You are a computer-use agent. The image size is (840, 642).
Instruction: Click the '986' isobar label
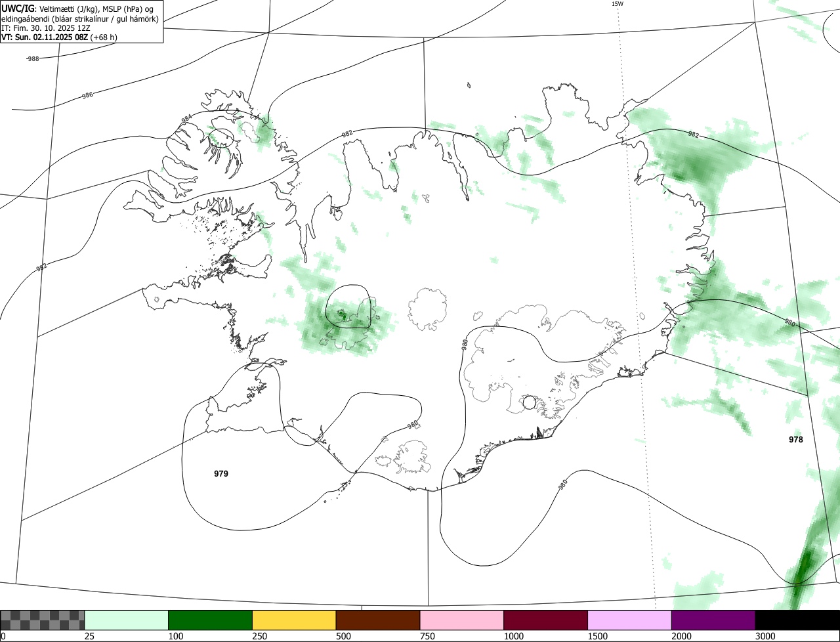(x=87, y=95)
